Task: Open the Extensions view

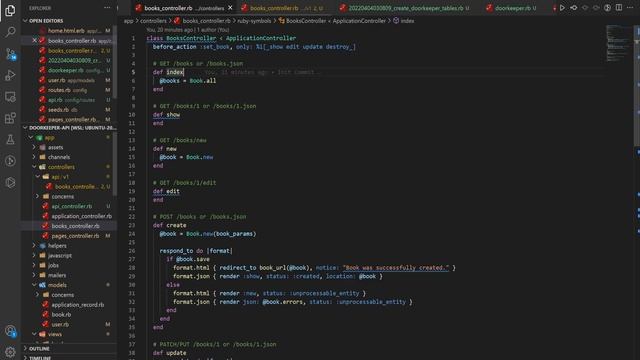Action: point(10,118)
